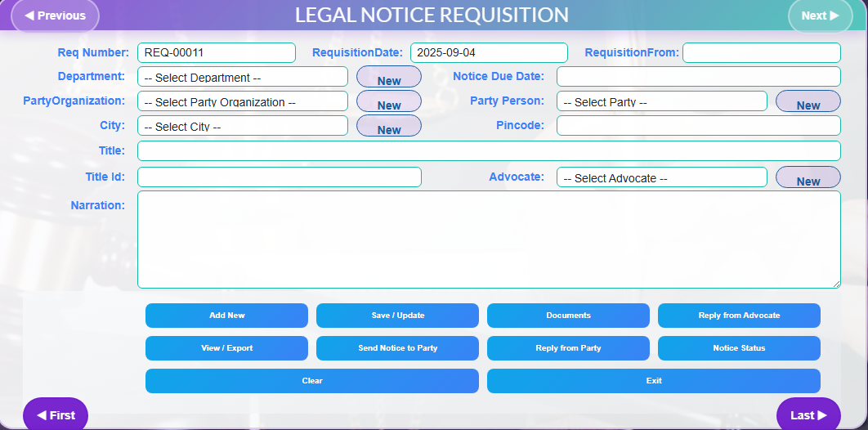This screenshot has height=430, width=868.
Task: Open the Department dropdown
Action: tap(243, 77)
